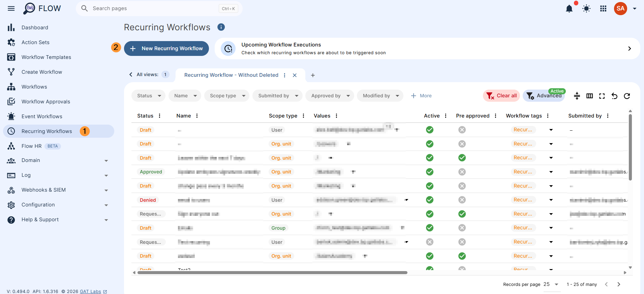Open Scope type column options menu
Viewport: 644px width, 294px height.
click(x=303, y=116)
